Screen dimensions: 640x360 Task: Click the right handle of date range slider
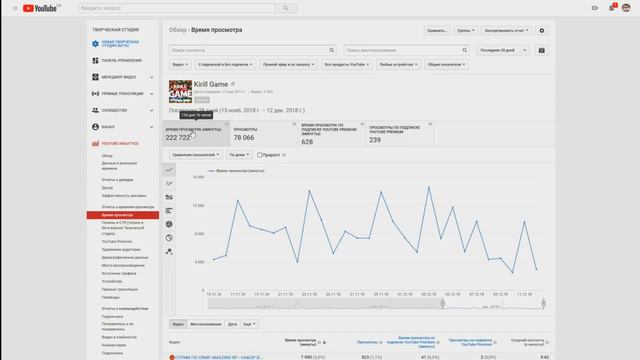[543, 303]
